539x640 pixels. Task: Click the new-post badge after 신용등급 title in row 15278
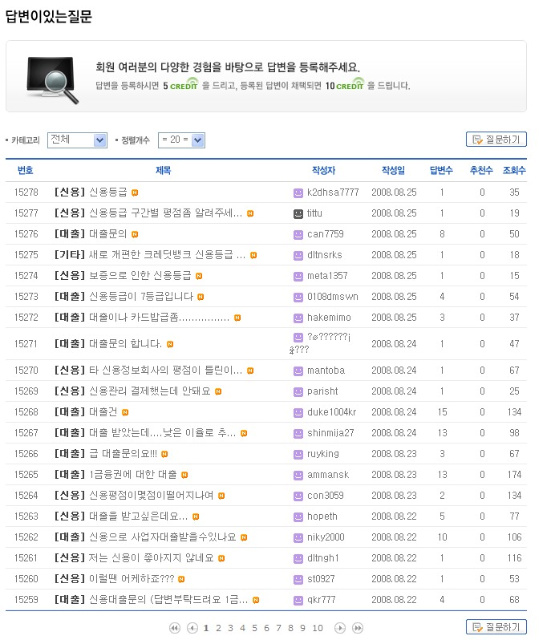pos(135,193)
